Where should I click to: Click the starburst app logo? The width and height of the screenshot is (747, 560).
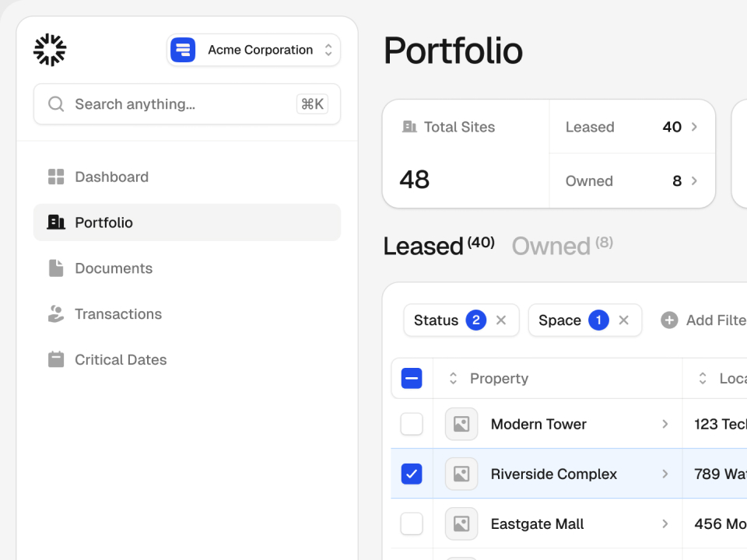click(x=50, y=50)
